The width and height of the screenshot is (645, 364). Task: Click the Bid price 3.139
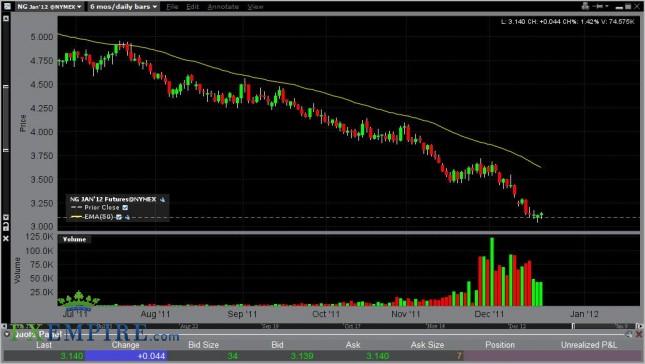(302, 356)
